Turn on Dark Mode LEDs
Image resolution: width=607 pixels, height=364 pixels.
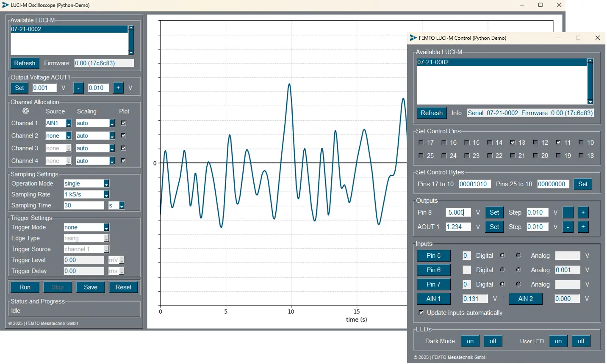[x=470, y=341]
